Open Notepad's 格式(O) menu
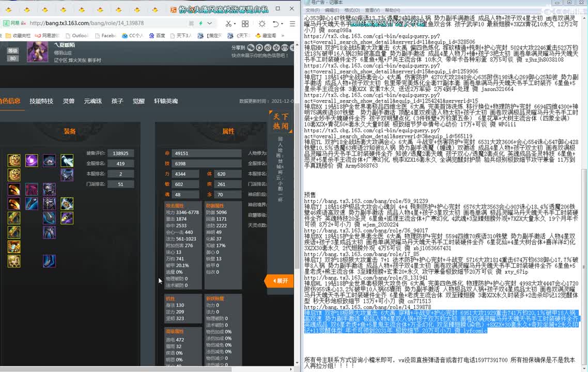 [x=352, y=10]
